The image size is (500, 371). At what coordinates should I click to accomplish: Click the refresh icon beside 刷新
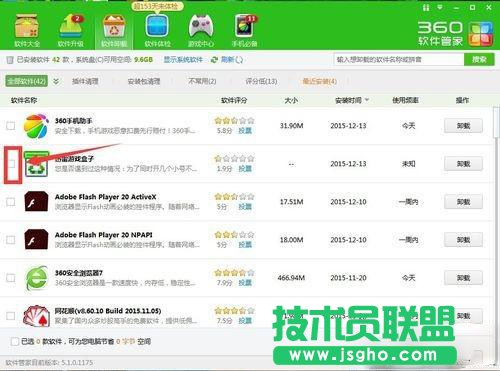click(214, 60)
